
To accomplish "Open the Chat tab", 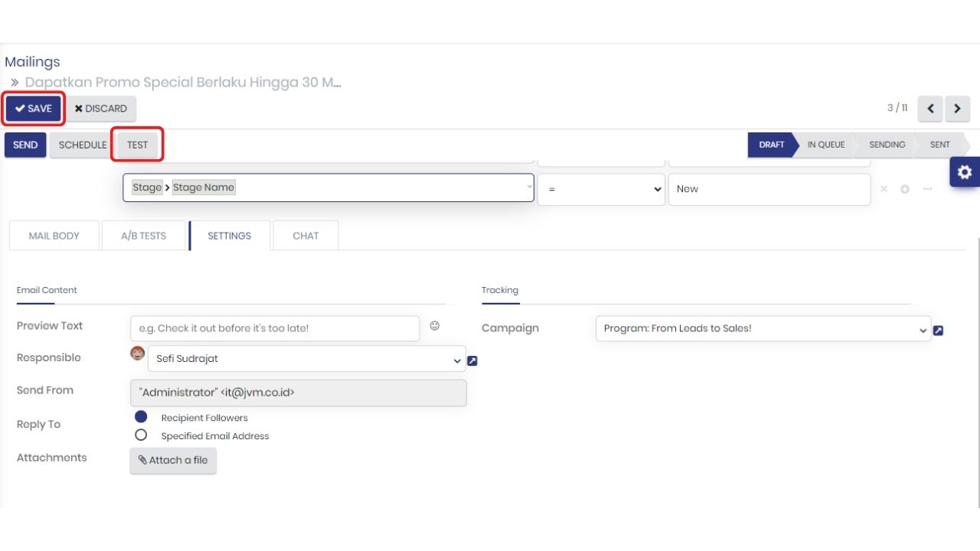I will pyautogui.click(x=305, y=236).
